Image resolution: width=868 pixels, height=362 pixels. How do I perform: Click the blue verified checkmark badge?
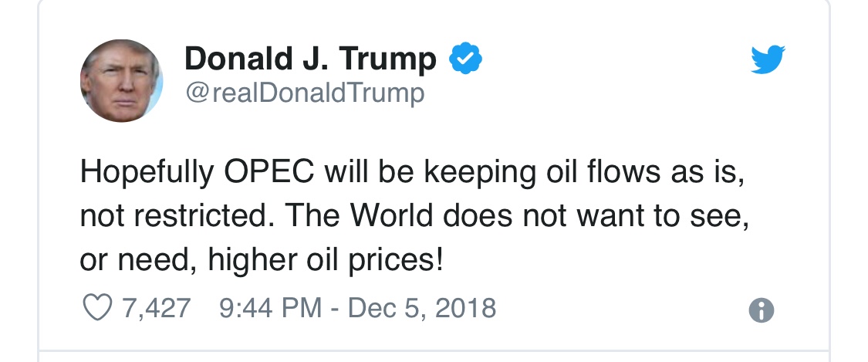click(x=465, y=58)
